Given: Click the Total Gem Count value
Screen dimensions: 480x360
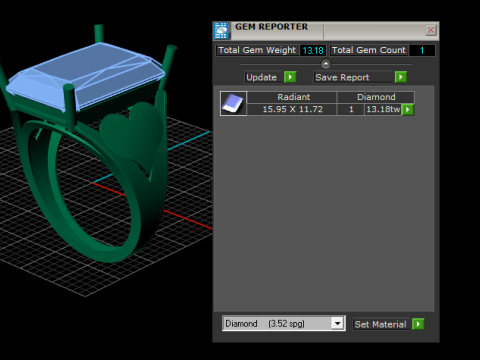Looking at the screenshot, I should pyautogui.click(x=422, y=50).
